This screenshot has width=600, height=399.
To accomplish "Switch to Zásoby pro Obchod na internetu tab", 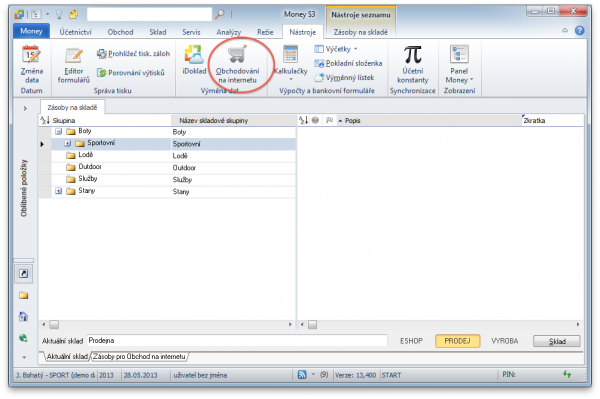I will point(139,357).
